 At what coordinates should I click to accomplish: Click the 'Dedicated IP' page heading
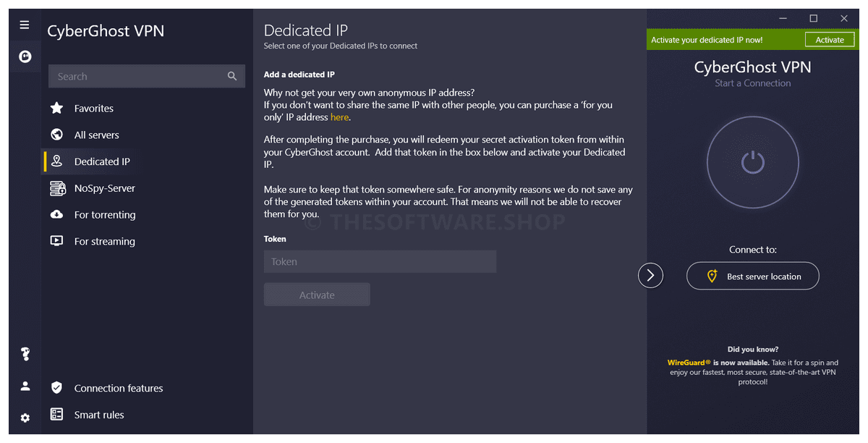pos(306,30)
